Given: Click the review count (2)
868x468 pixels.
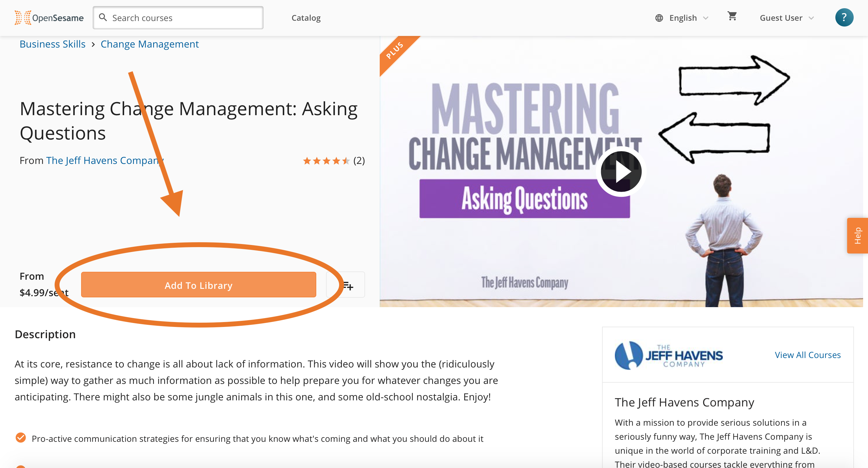Looking at the screenshot, I should [359, 161].
